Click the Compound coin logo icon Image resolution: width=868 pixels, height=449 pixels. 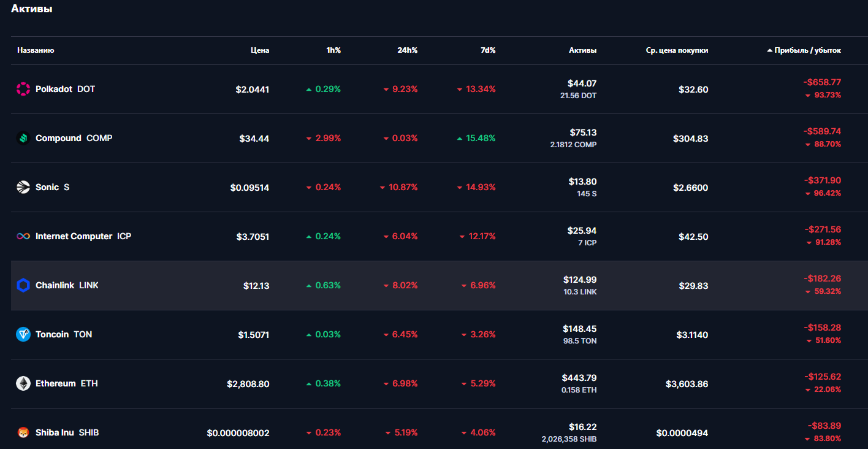click(x=23, y=138)
